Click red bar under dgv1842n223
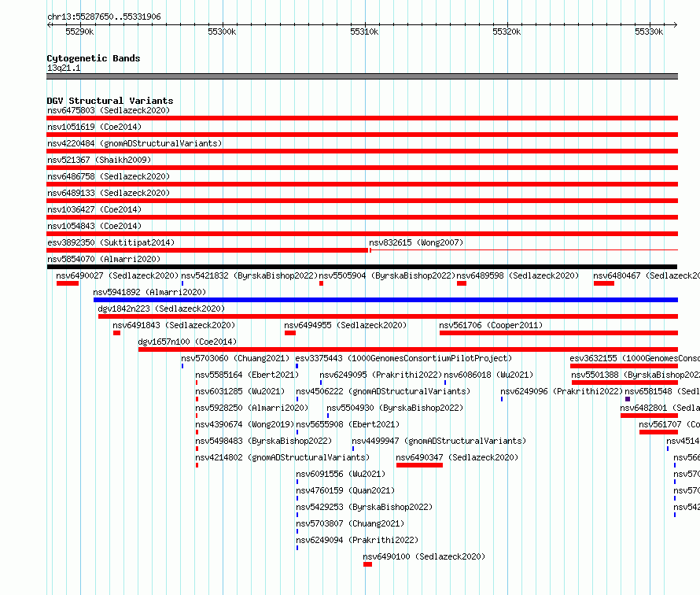This screenshot has width=700, height=595. tap(388, 316)
